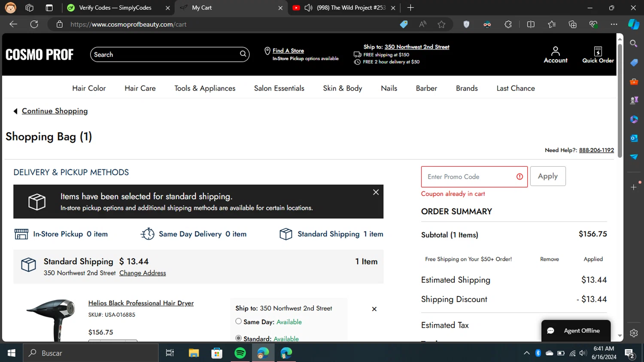Switch to Verify Codes SimplyCodes tab

[x=115, y=8]
